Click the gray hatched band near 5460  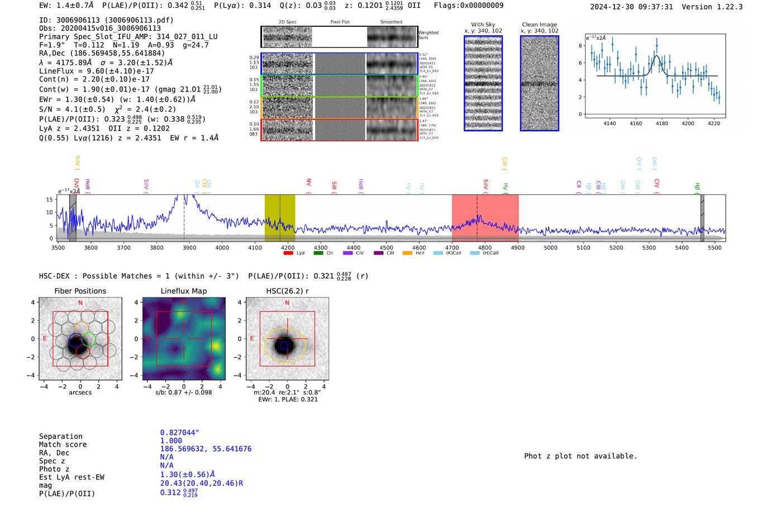pos(702,218)
